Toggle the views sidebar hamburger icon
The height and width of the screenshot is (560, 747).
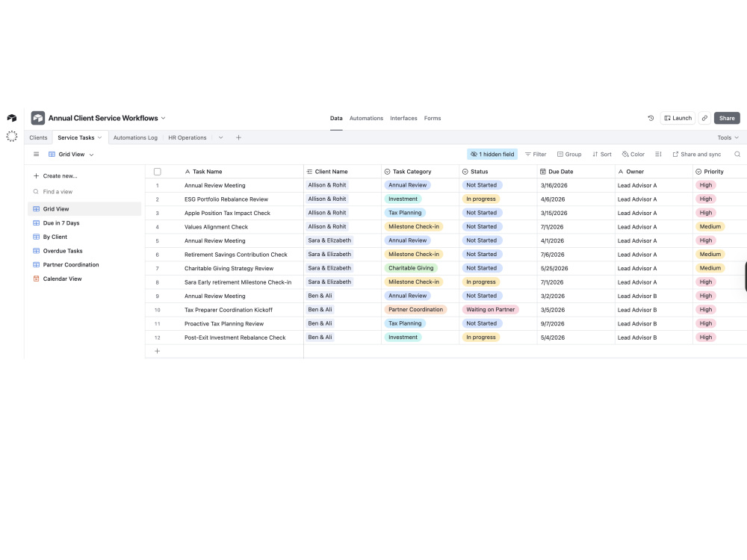coord(36,155)
